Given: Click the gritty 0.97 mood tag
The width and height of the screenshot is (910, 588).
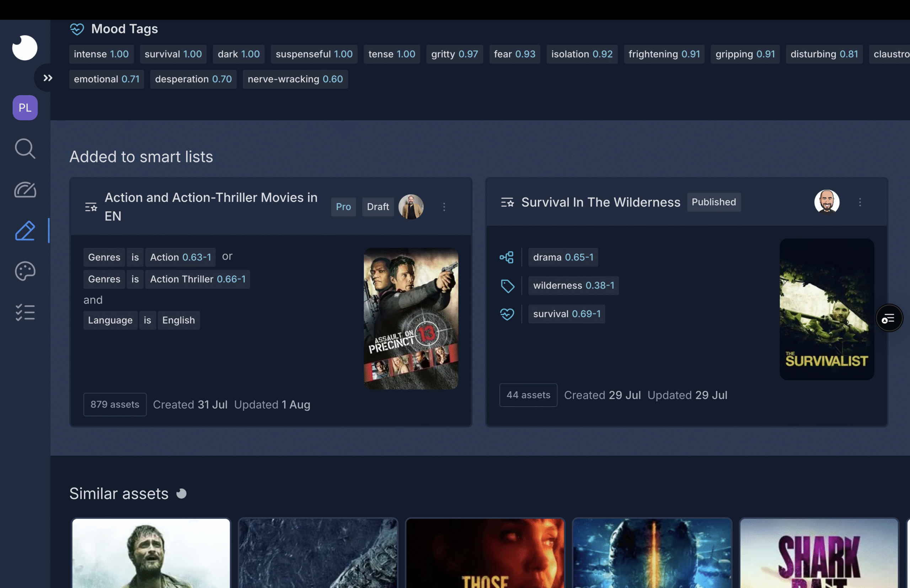Looking at the screenshot, I should (455, 54).
